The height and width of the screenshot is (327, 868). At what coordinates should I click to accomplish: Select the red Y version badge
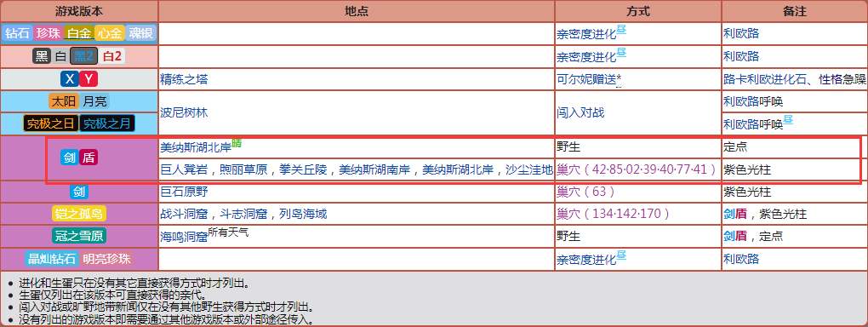point(89,79)
